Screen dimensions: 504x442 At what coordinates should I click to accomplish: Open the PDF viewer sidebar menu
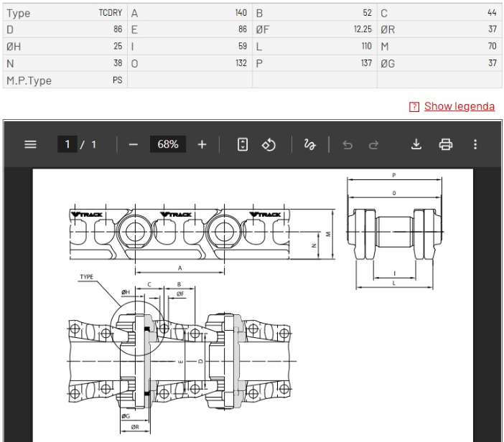pyautogui.click(x=30, y=144)
